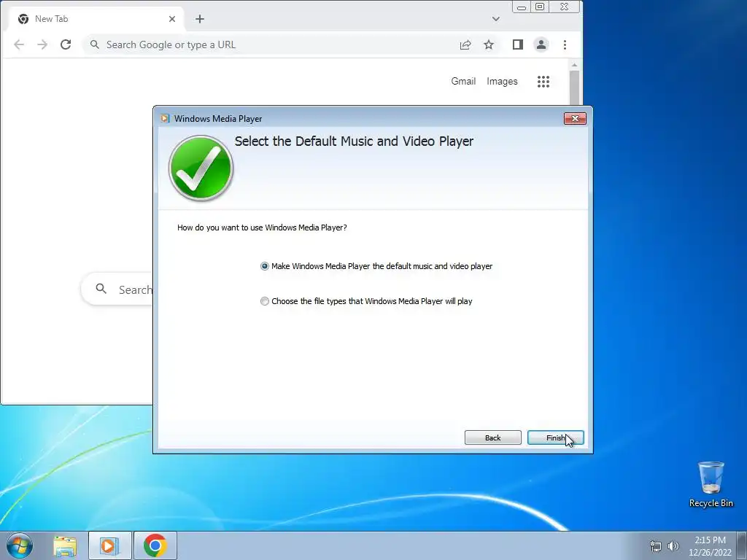The width and height of the screenshot is (747, 560).
Task: Open a new tab with the plus icon
Action: click(x=200, y=19)
